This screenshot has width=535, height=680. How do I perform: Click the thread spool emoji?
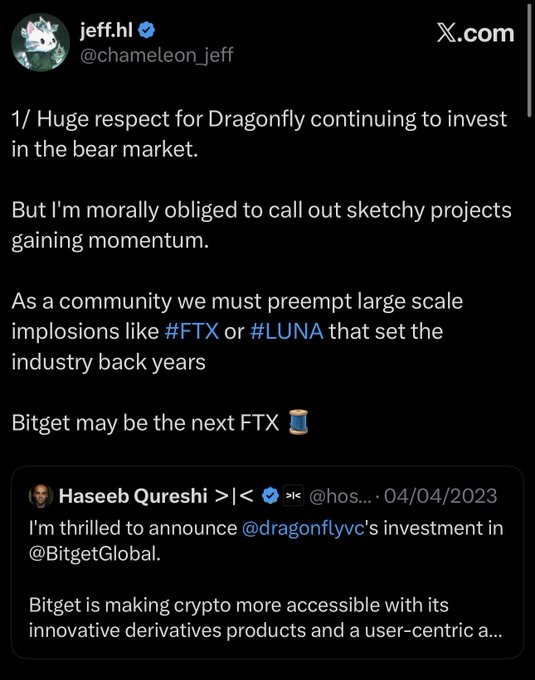298,422
